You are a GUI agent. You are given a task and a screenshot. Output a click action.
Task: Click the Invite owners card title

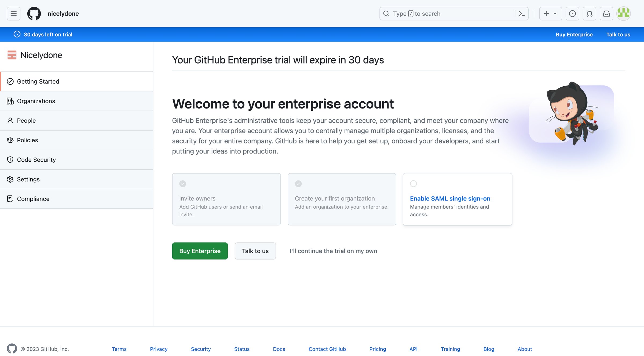pyautogui.click(x=197, y=198)
